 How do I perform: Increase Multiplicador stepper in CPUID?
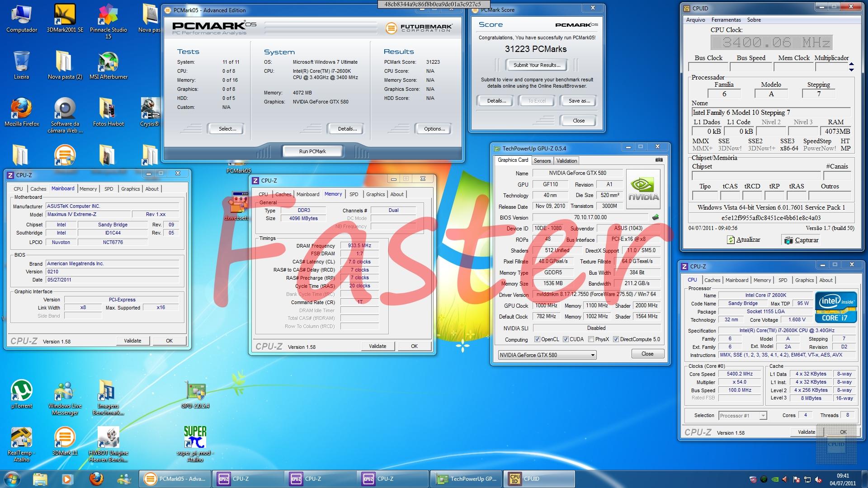[x=851, y=65]
